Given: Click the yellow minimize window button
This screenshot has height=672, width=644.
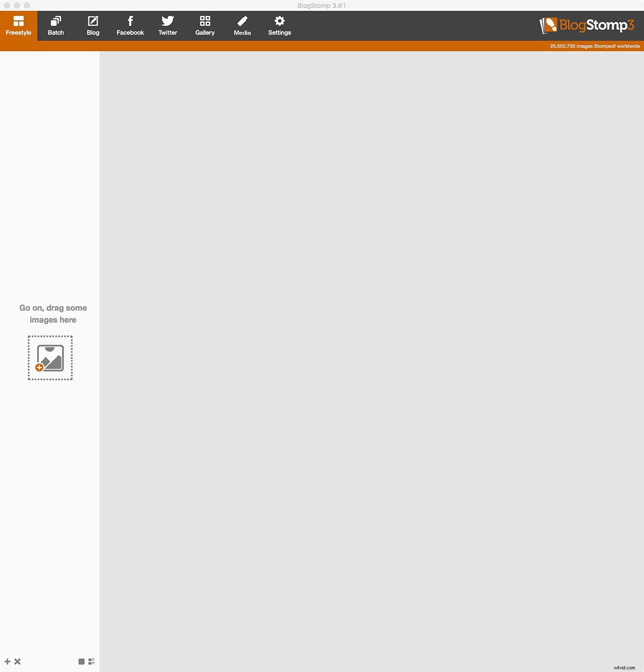Looking at the screenshot, I should 17,6.
